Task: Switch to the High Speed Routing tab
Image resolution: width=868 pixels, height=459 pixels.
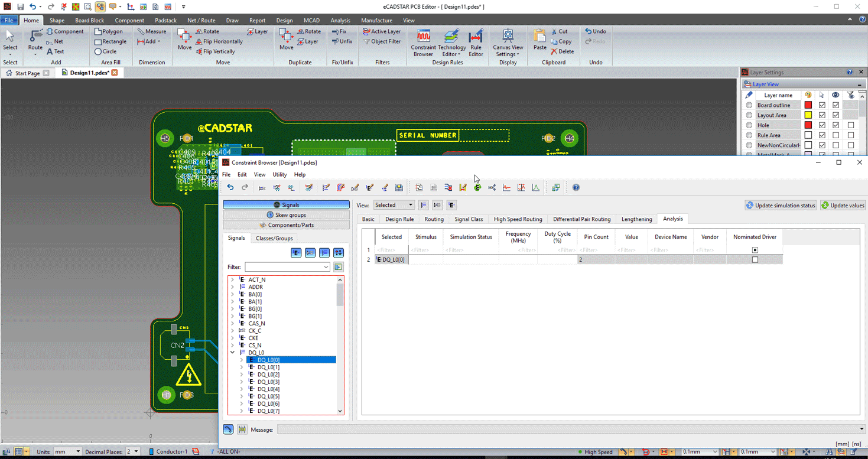Action: point(518,219)
